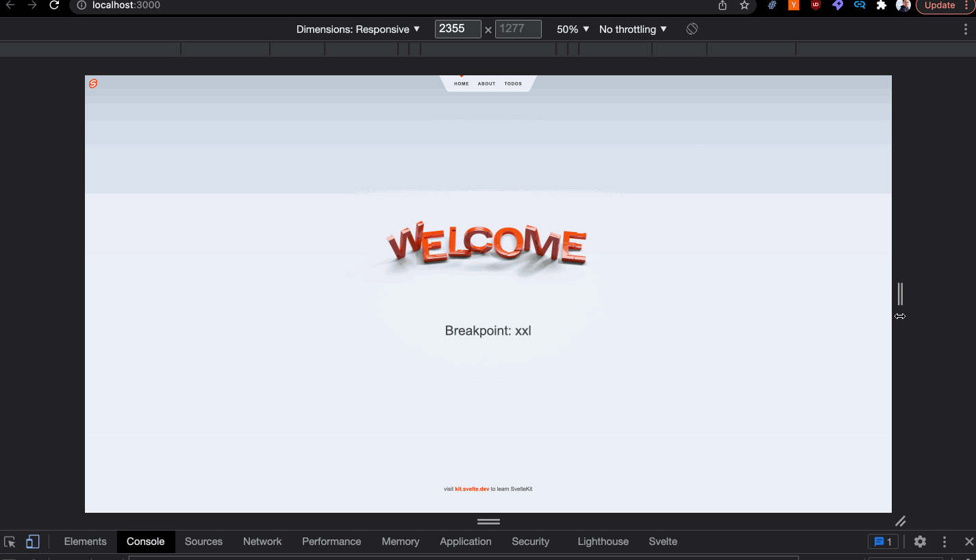
Task: Click the corner viewport resize handle
Action: [901, 521]
